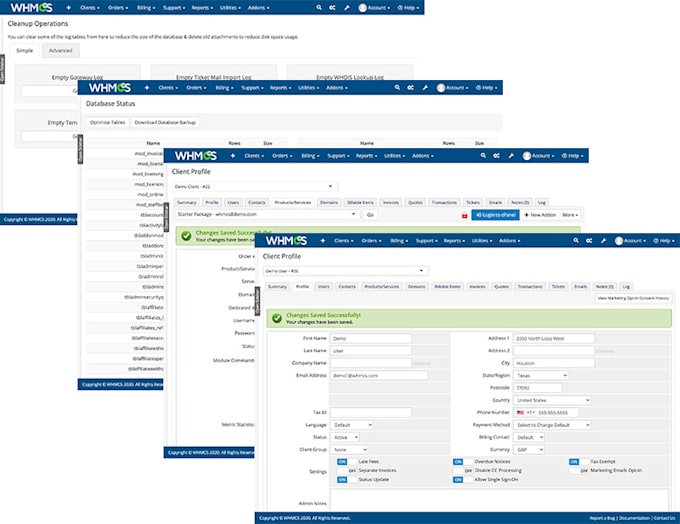Click New Addon button
680x524 pixels.
[540, 215]
